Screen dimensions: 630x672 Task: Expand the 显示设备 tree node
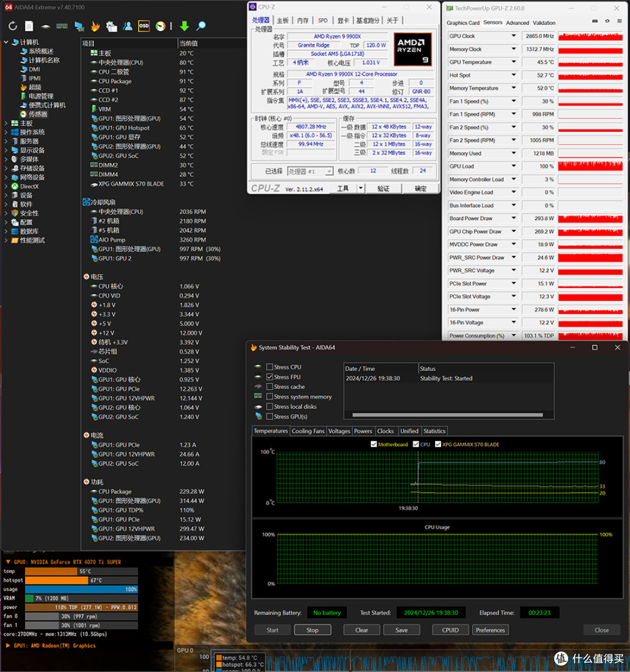6,150
